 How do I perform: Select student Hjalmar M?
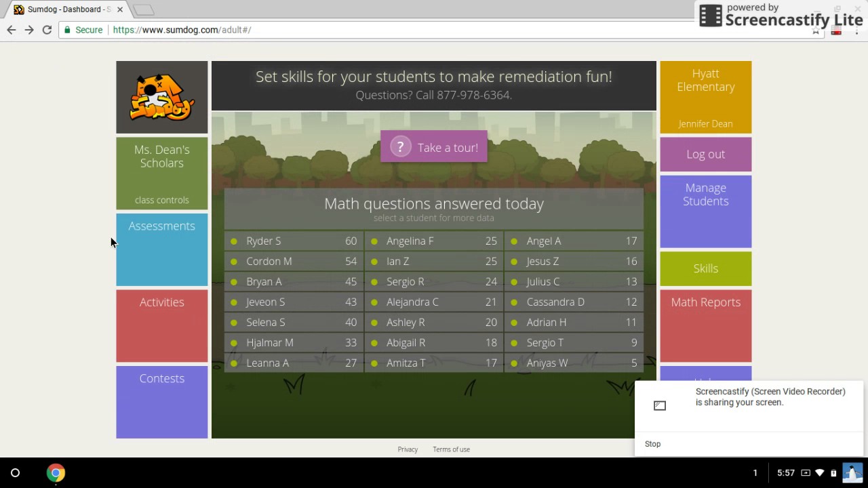pos(294,342)
